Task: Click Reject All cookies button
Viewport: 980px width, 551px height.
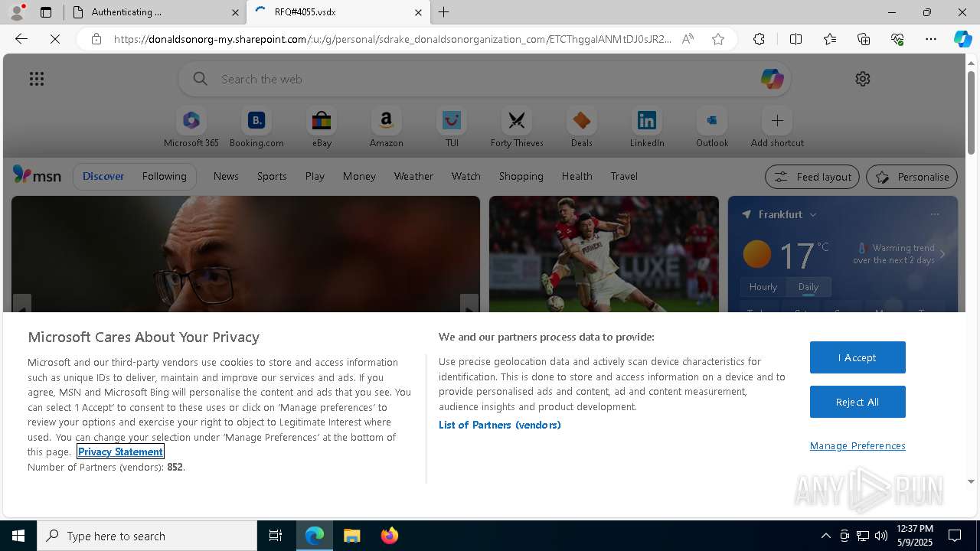Action: point(857,402)
